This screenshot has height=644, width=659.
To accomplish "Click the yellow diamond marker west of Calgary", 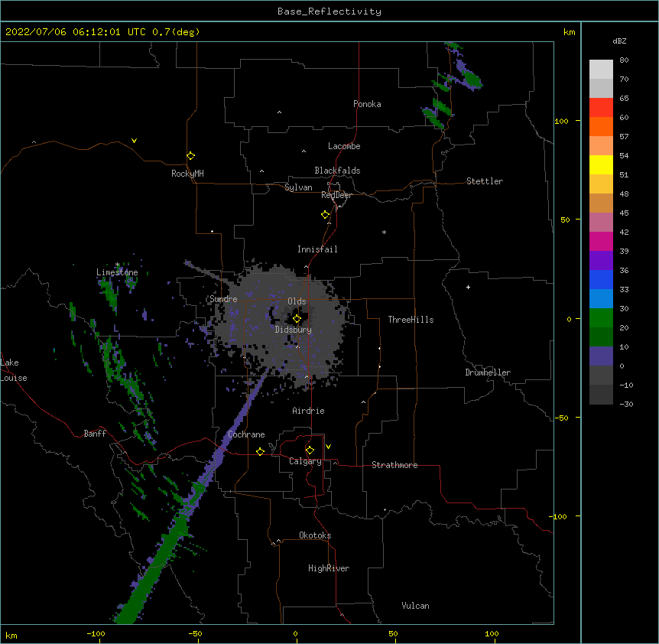I will (260, 451).
